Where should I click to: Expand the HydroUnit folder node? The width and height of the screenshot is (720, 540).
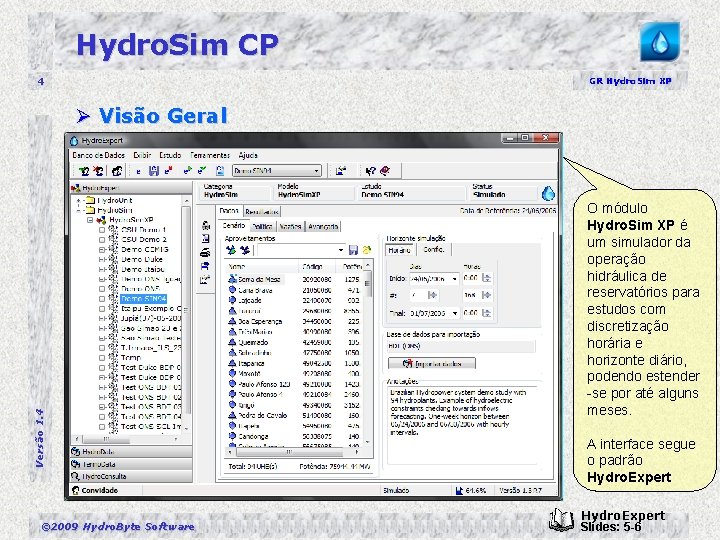tap(79, 201)
